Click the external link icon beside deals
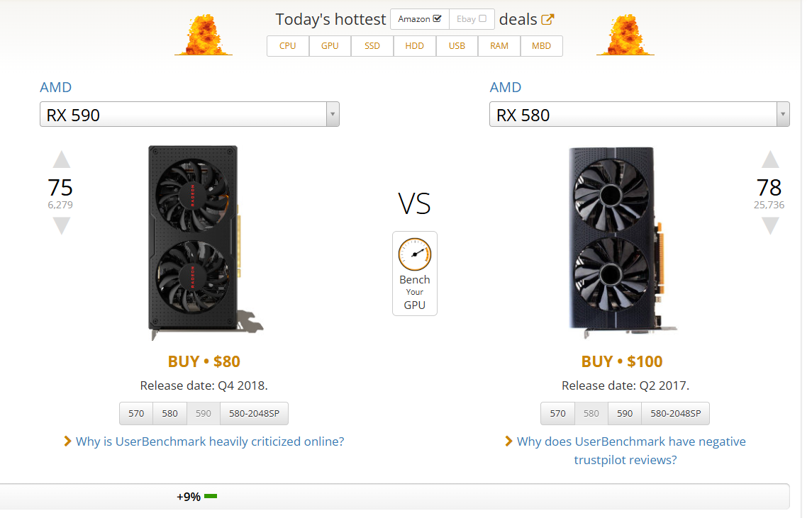Image resolution: width=812 pixels, height=518 pixels. (547, 19)
